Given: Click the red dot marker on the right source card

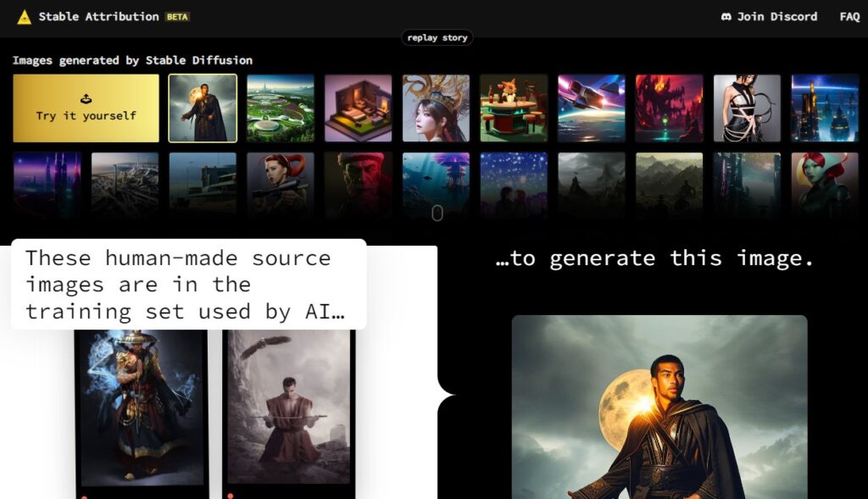Looking at the screenshot, I should pos(230,496).
